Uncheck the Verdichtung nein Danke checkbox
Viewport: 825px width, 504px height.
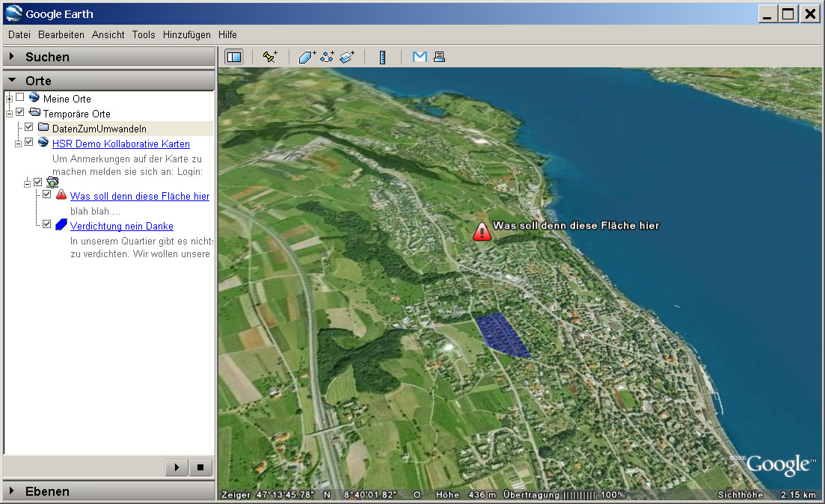pos(47,224)
